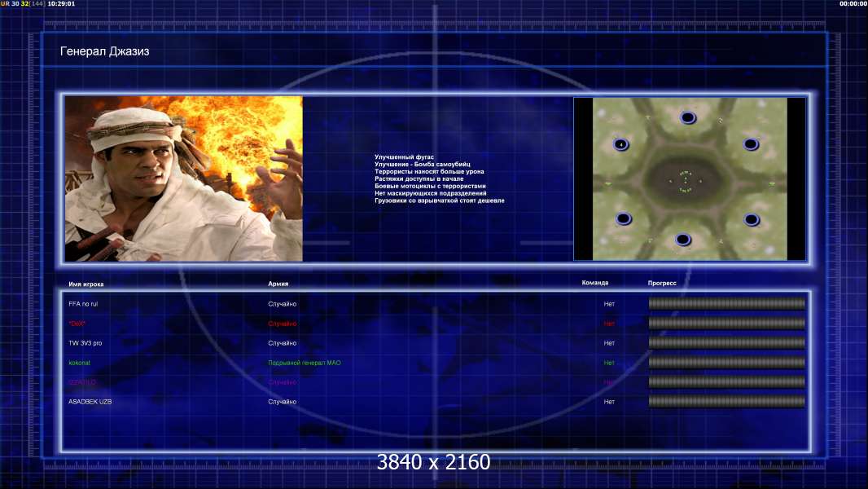The width and height of the screenshot is (868, 489).
Task: Click the progress bar for FFA no ru!
Action: [x=726, y=304]
